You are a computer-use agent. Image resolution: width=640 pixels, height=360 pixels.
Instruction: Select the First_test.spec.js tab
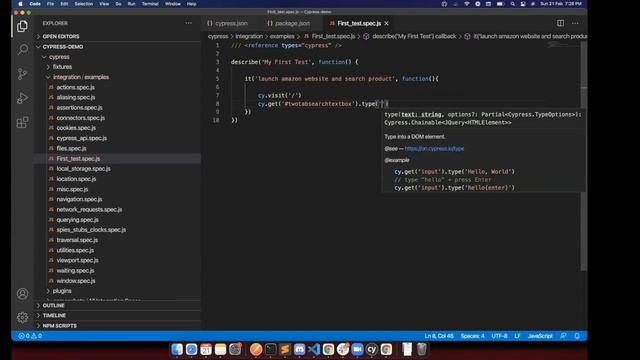(x=359, y=23)
